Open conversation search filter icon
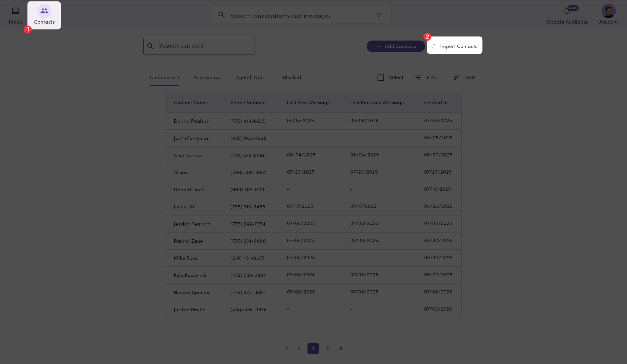This screenshot has height=364, width=627. 379,15
